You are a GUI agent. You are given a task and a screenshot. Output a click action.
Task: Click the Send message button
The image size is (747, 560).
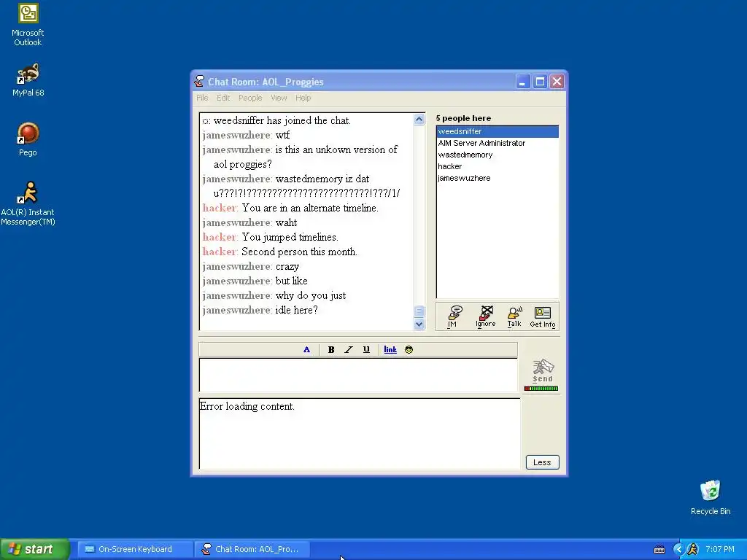click(x=543, y=371)
